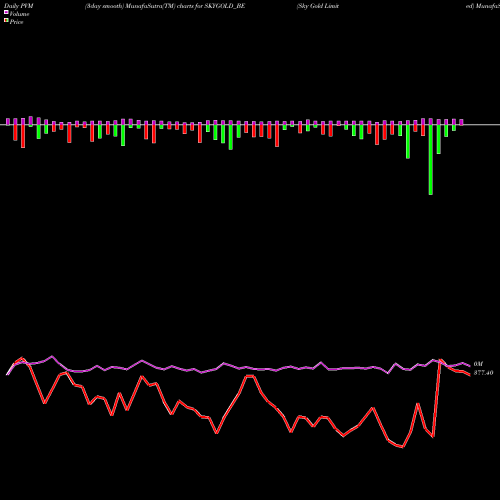Click the magenta Volume legend swatch
Viewport: 500px width, 500px height.
(6, 12)
